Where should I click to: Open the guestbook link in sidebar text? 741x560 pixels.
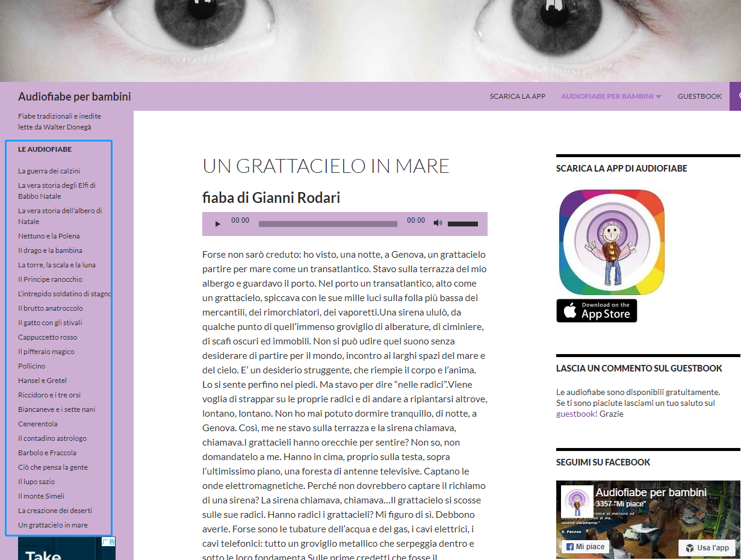click(x=575, y=414)
